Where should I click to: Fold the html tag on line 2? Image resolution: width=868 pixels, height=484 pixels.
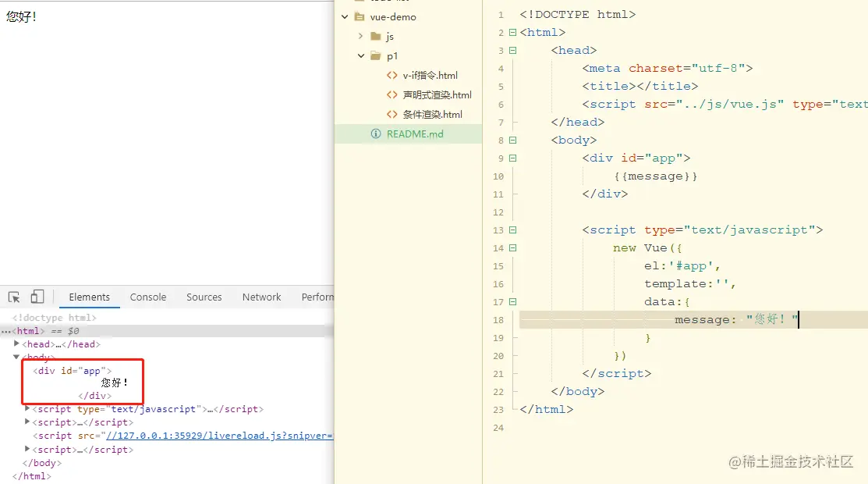512,32
